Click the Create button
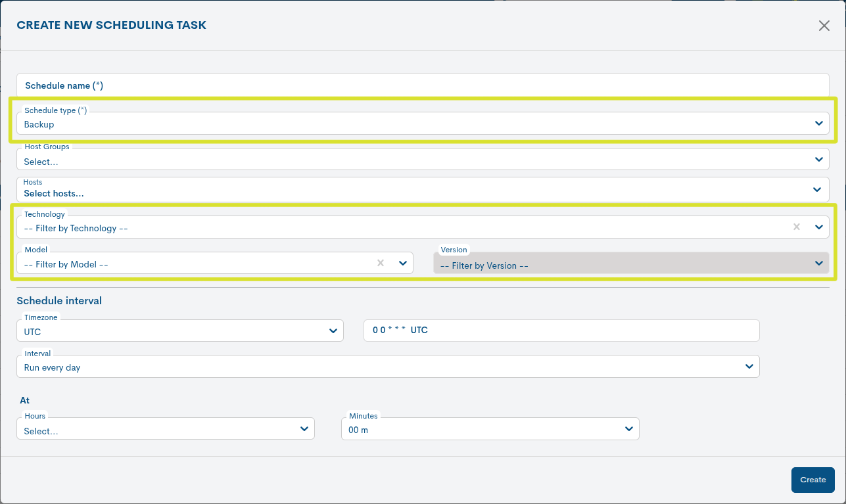The width and height of the screenshot is (846, 504). pos(812,480)
